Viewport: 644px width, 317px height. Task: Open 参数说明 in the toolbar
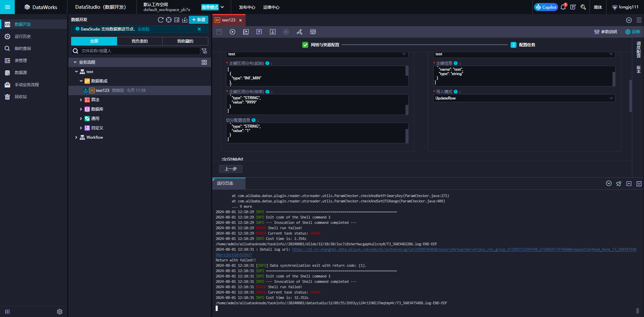click(605, 32)
